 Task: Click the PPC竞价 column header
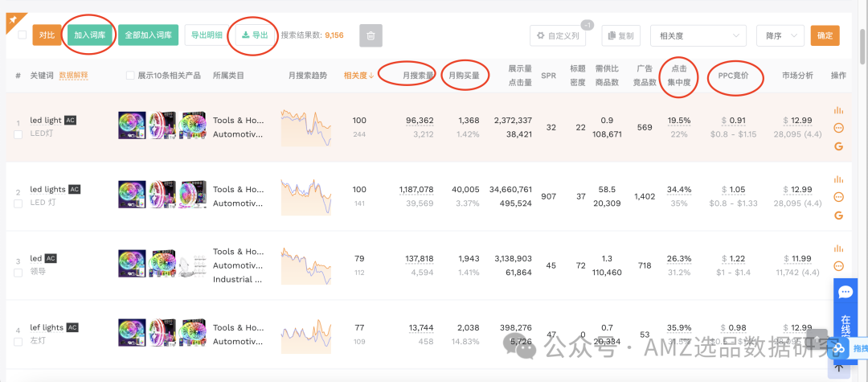[733, 76]
